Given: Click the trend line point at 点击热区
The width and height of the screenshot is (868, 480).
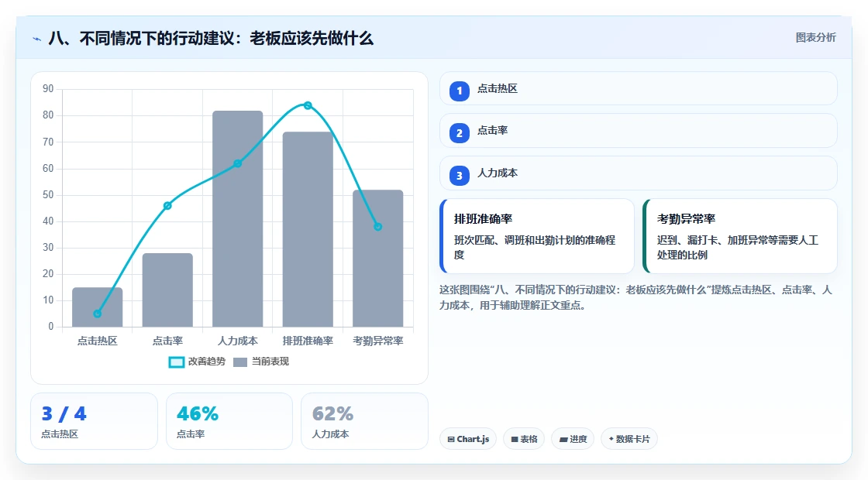Looking at the screenshot, I should coord(98,314).
